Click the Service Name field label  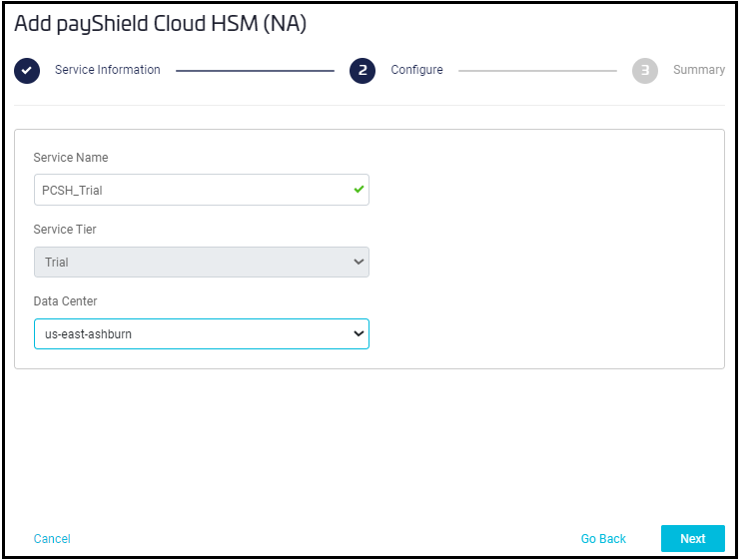[x=71, y=158]
